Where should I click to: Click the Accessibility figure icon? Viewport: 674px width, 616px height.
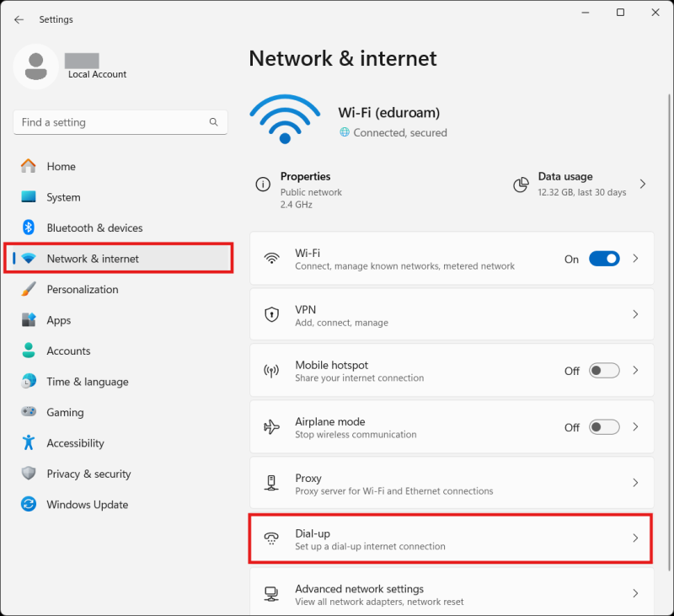click(29, 442)
